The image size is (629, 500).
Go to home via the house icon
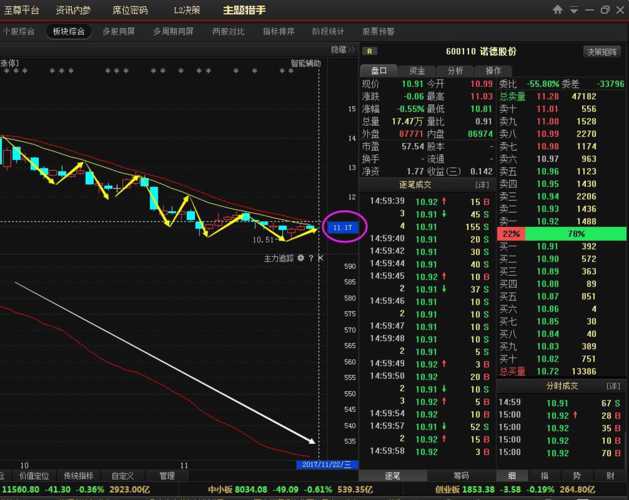(x=558, y=9)
